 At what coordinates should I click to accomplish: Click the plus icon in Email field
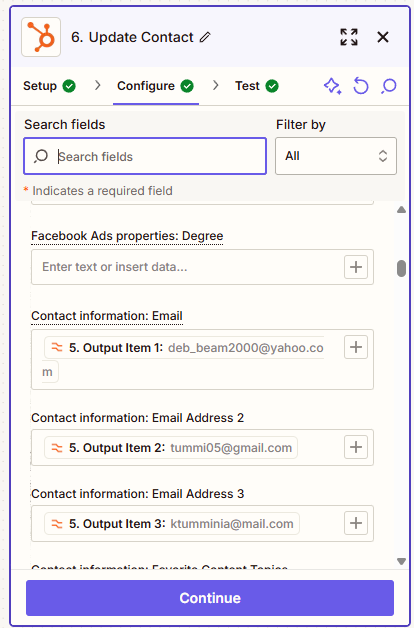click(356, 347)
